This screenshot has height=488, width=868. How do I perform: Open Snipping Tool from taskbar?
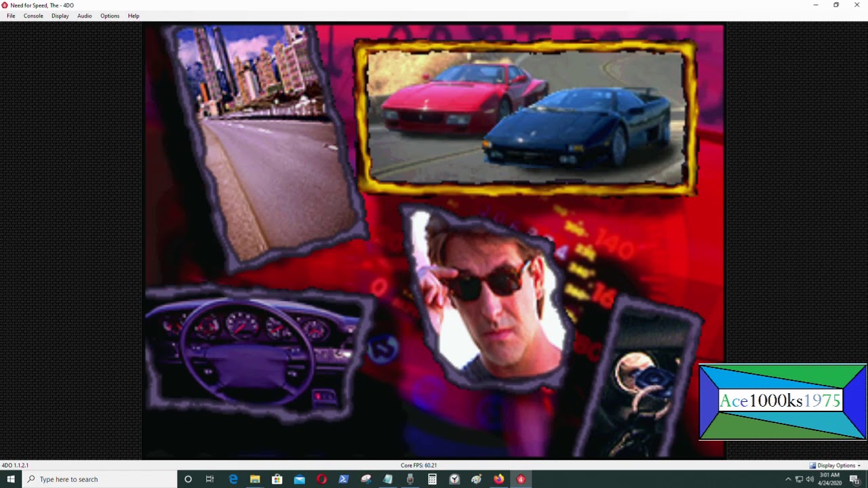(366, 479)
